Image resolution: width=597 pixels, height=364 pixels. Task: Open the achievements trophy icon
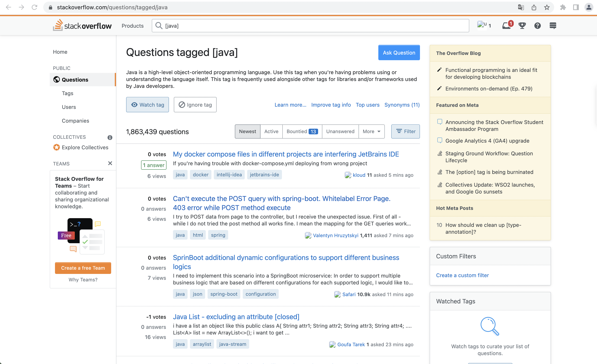[522, 26]
